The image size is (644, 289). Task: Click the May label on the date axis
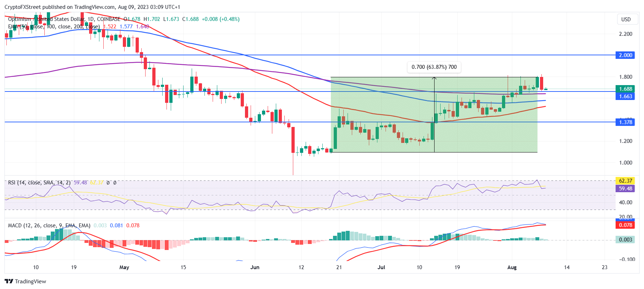click(124, 267)
